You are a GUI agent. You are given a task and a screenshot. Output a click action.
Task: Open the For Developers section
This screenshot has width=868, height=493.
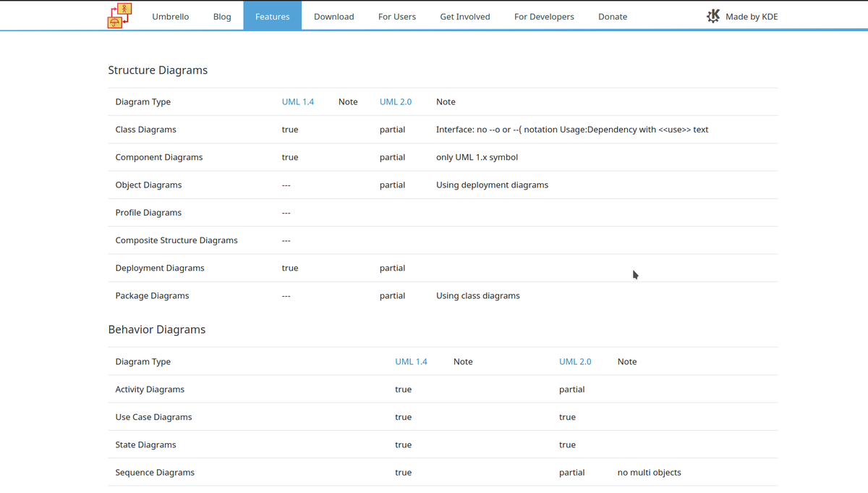pyautogui.click(x=544, y=17)
